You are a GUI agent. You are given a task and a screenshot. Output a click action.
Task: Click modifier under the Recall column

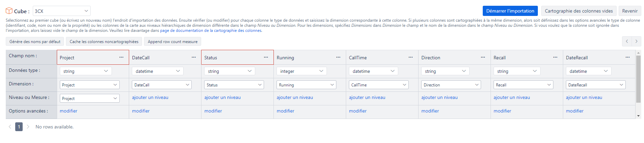pyautogui.click(x=503, y=111)
